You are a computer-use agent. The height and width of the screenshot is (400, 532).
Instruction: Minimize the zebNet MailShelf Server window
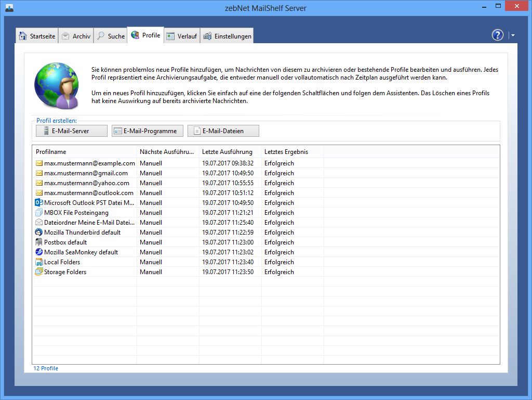[x=484, y=6]
